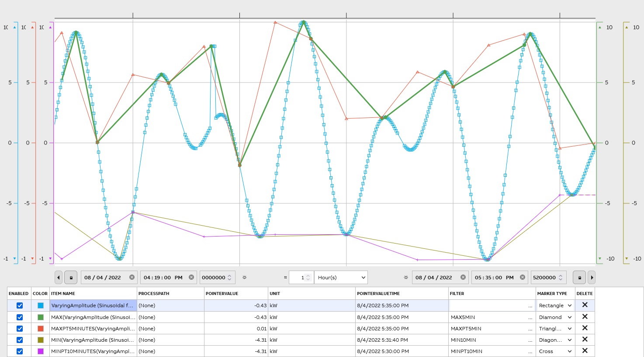Step the time range forward with right arrow

[592, 278]
